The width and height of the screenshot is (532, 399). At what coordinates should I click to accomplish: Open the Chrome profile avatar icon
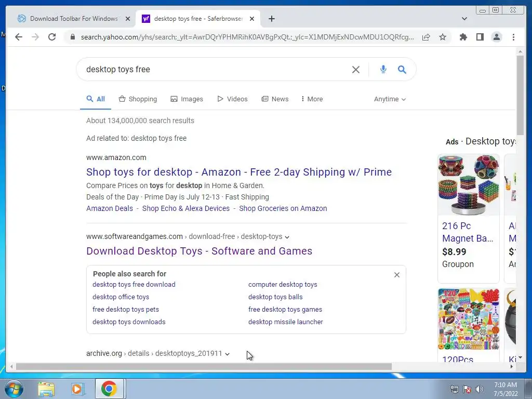(x=497, y=37)
